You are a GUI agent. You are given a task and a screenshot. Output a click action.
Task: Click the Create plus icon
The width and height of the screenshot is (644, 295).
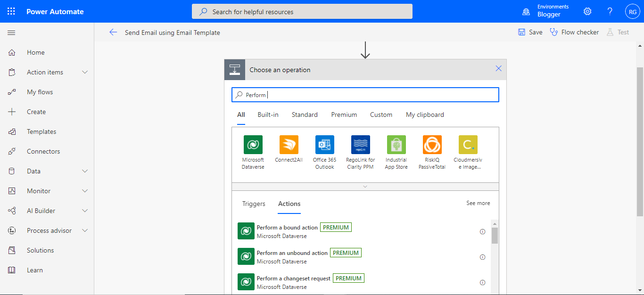(12, 112)
